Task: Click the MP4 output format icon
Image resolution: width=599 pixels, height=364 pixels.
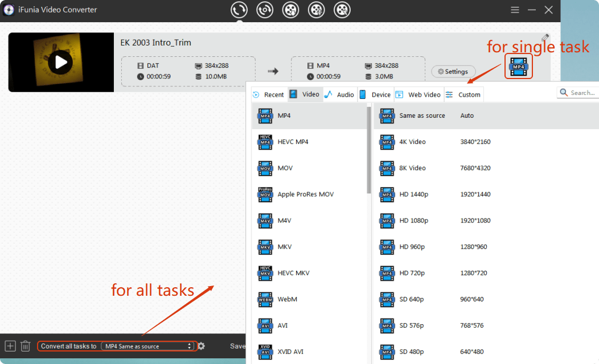Action: (x=518, y=67)
